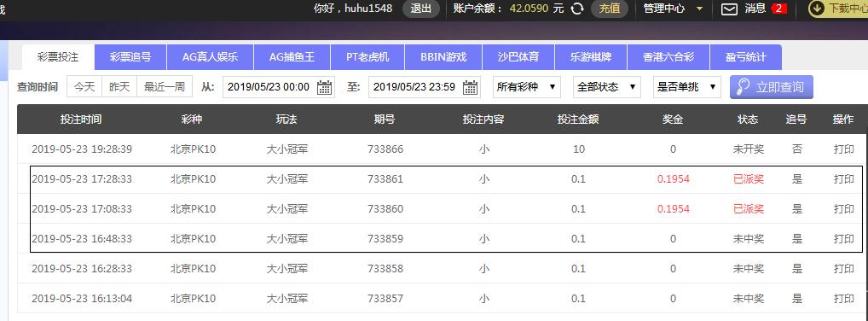Click the 奖金 column header
868x321 pixels.
pyautogui.click(x=673, y=120)
